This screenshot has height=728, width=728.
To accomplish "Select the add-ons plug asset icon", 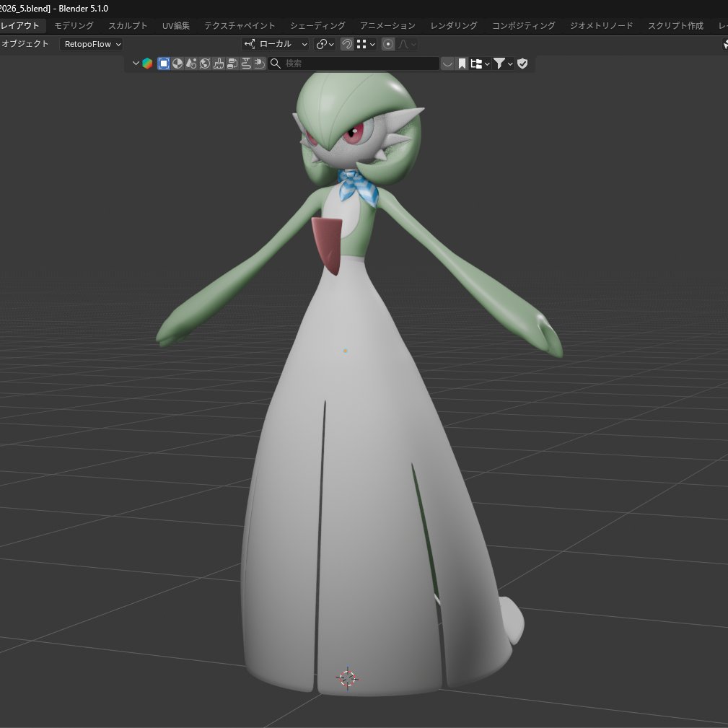I will click(260, 63).
